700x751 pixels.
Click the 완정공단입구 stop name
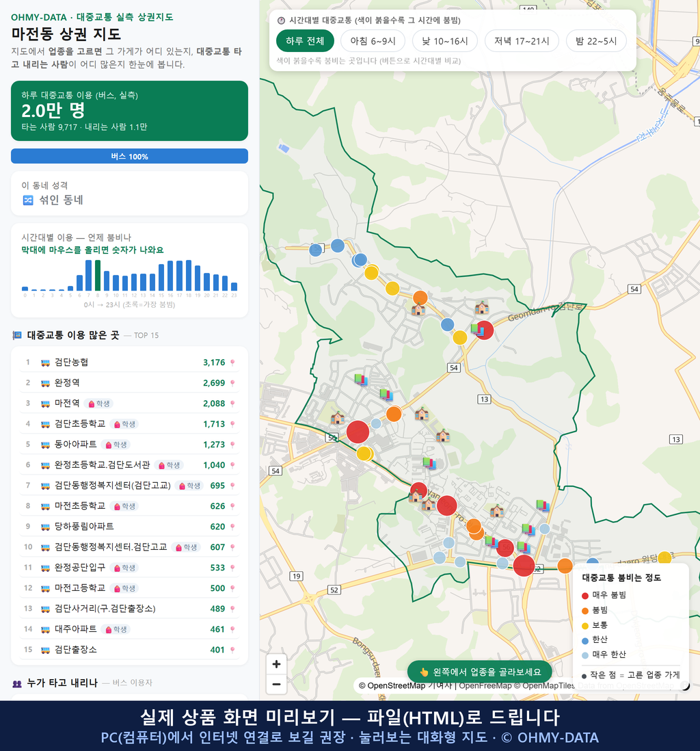[x=80, y=568]
